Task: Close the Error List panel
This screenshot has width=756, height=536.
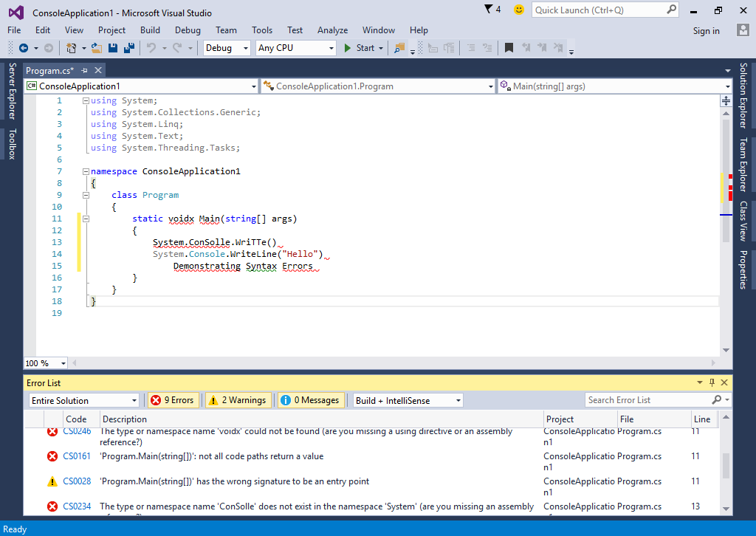Action: [724, 382]
